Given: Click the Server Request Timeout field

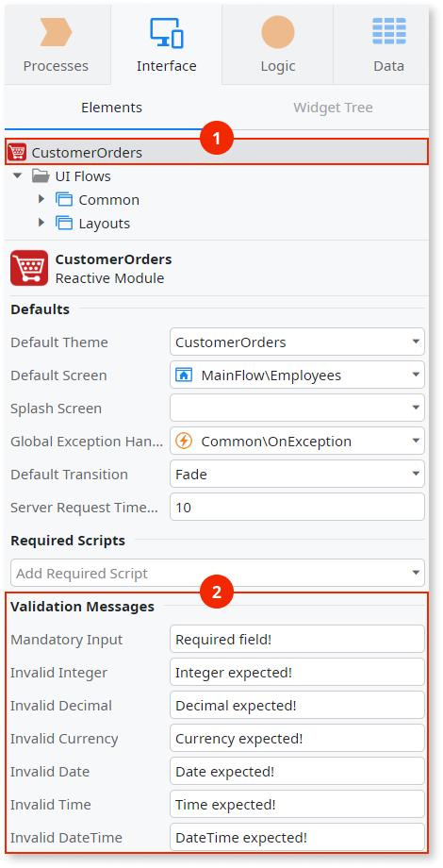Looking at the screenshot, I should point(297,507).
